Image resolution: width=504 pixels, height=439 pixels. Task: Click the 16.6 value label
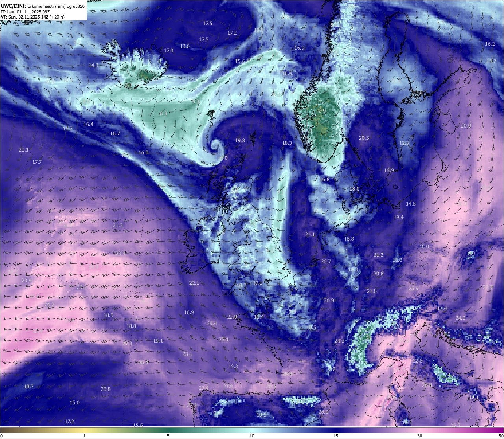point(287,74)
